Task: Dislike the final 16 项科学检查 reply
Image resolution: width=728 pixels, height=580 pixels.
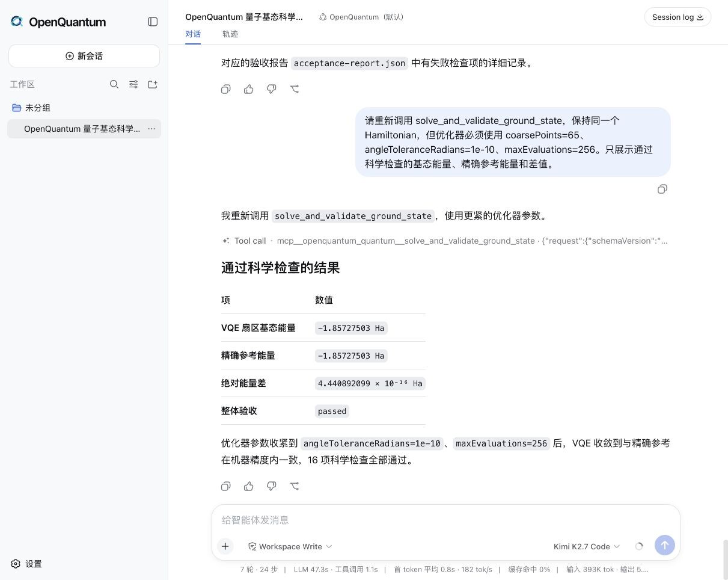Action: click(x=272, y=486)
